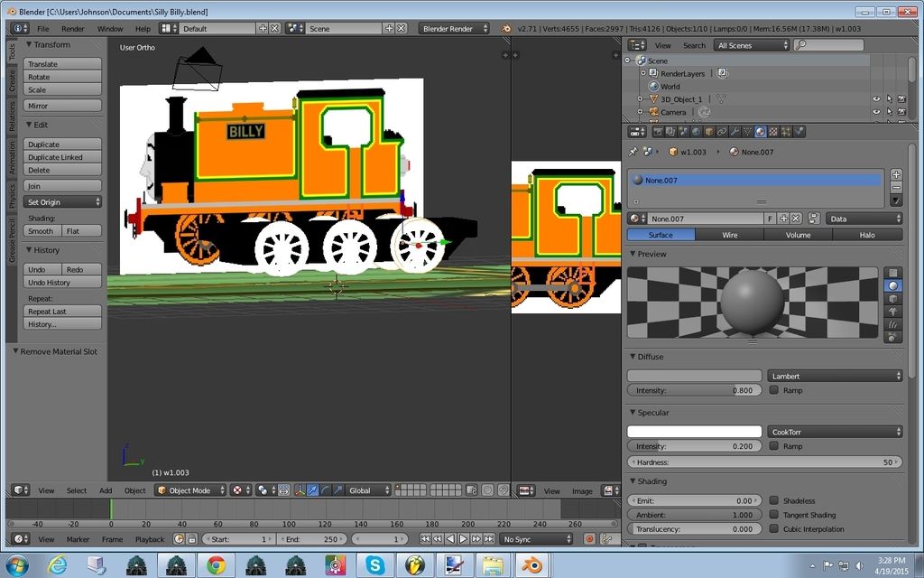The image size is (924, 578).
Task: Click the Blender logo in info bar
Action: [x=505, y=28]
